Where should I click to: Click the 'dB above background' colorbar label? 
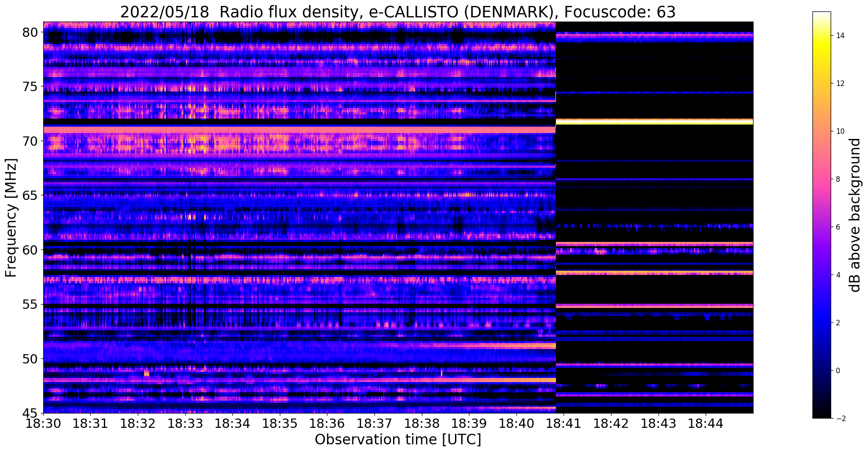(855, 215)
